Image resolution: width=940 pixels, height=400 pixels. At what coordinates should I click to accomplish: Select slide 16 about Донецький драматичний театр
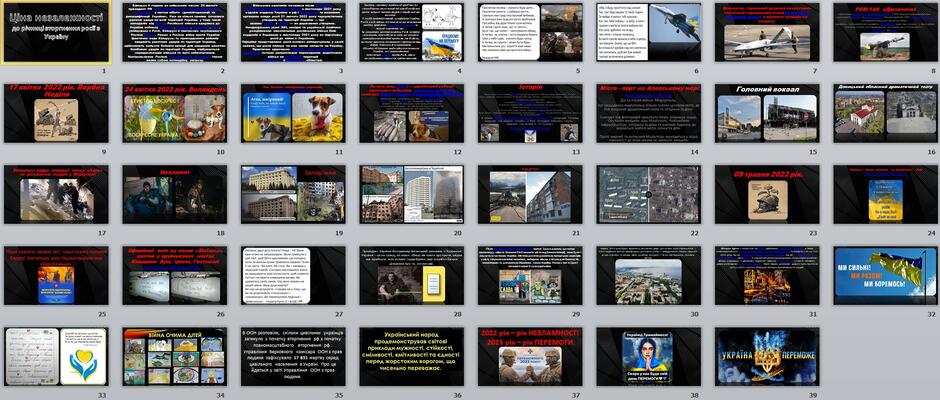[x=885, y=113]
